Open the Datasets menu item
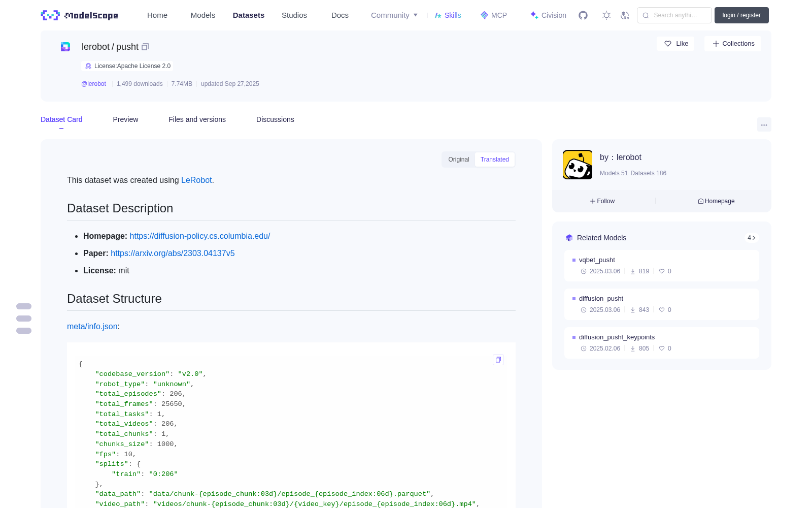The image size is (812, 508). click(249, 15)
